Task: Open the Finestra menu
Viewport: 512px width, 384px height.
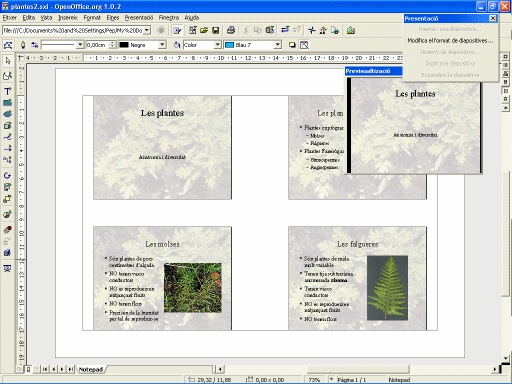Action: [169, 18]
